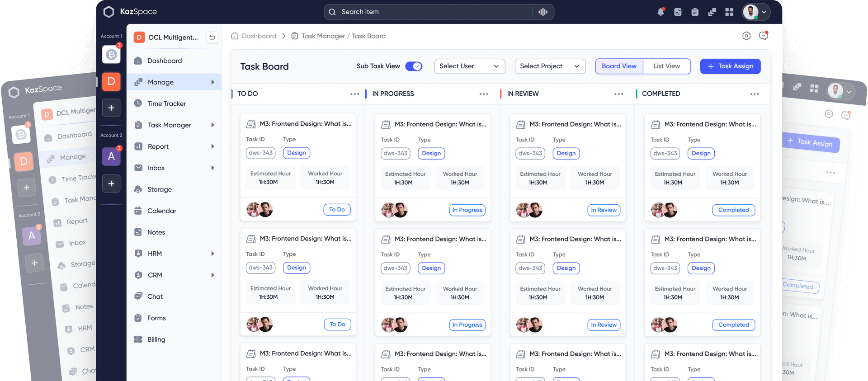The height and width of the screenshot is (381, 868).
Task: Click Design tag on first TO DO card
Action: pos(297,153)
